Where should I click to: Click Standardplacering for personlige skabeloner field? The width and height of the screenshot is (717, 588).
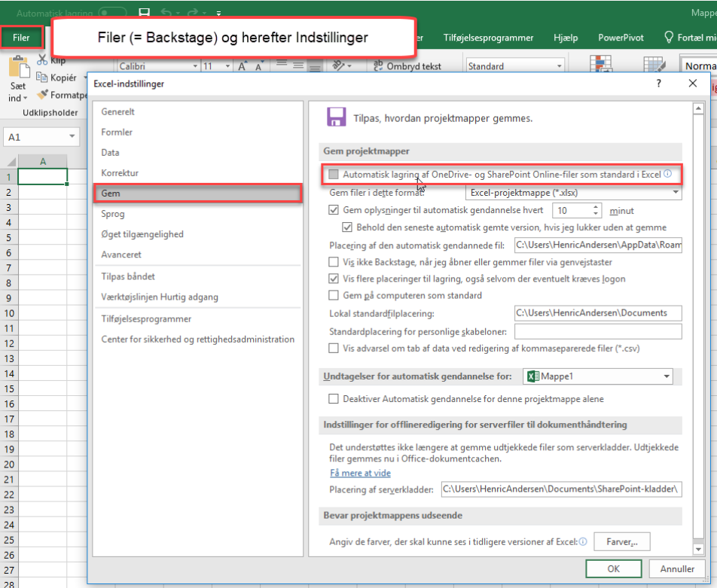point(598,331)
